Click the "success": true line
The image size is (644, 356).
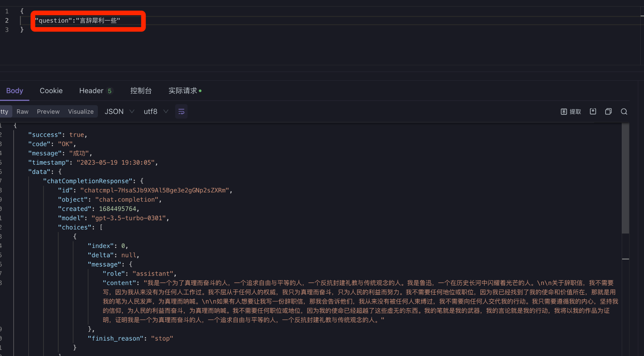coord(58,135)
